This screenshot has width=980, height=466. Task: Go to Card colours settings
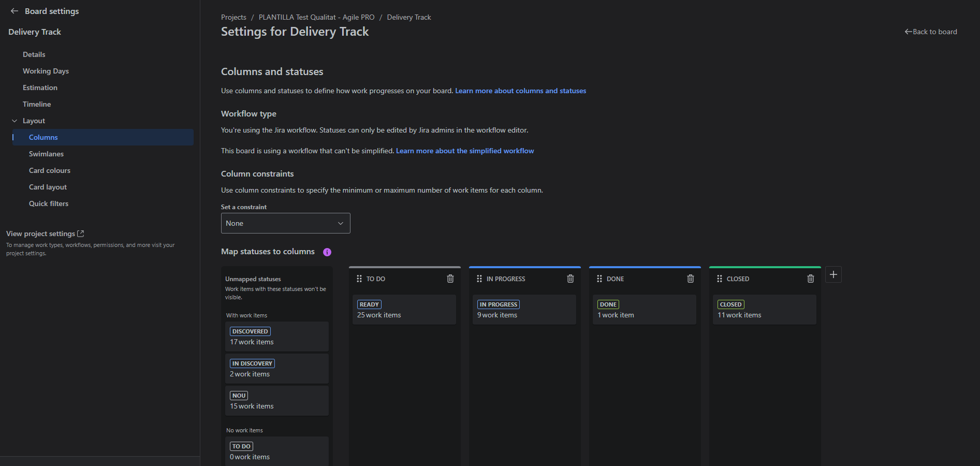[x=50, y=170]
